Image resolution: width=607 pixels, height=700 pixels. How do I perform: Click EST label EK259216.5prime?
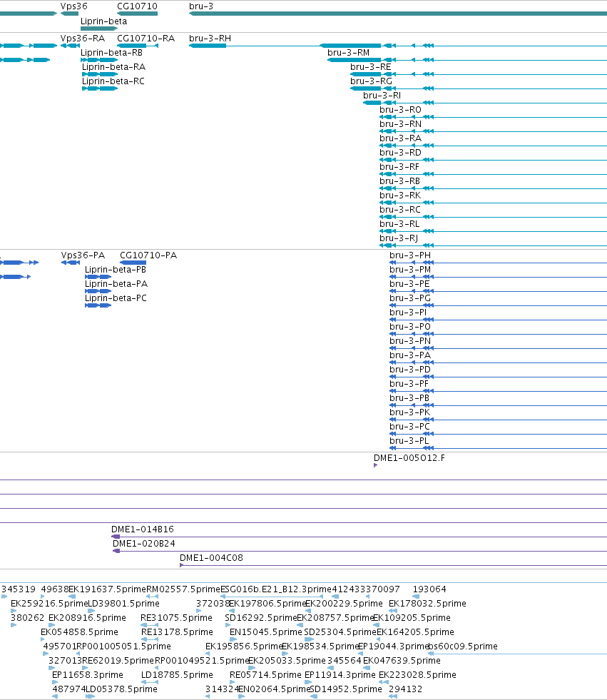pos(49,604)
